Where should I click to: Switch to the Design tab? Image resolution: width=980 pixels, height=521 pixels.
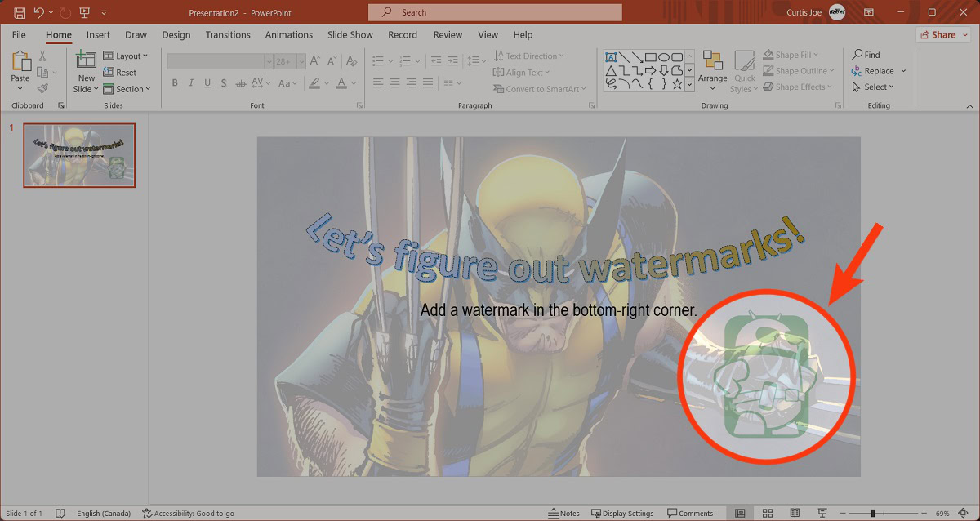[176, 35]
